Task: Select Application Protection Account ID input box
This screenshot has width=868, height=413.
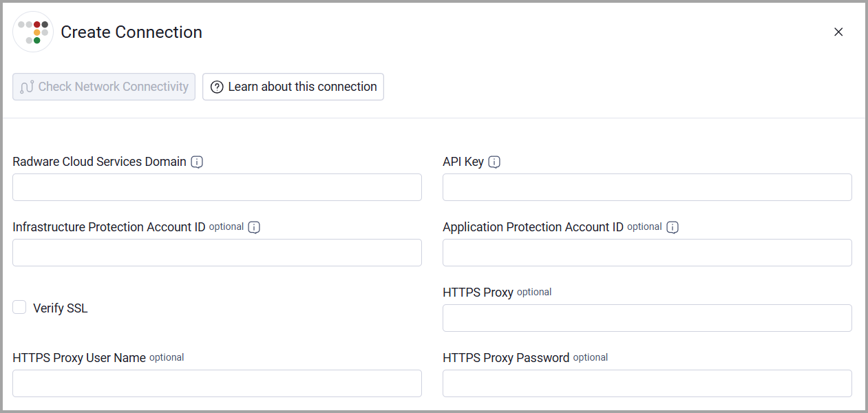Action: pyautogui.click(x=647, y=253)
